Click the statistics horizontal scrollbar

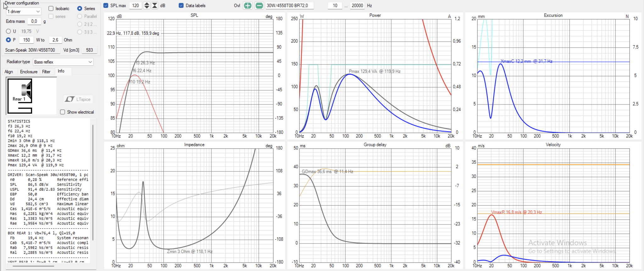[33, 266]
